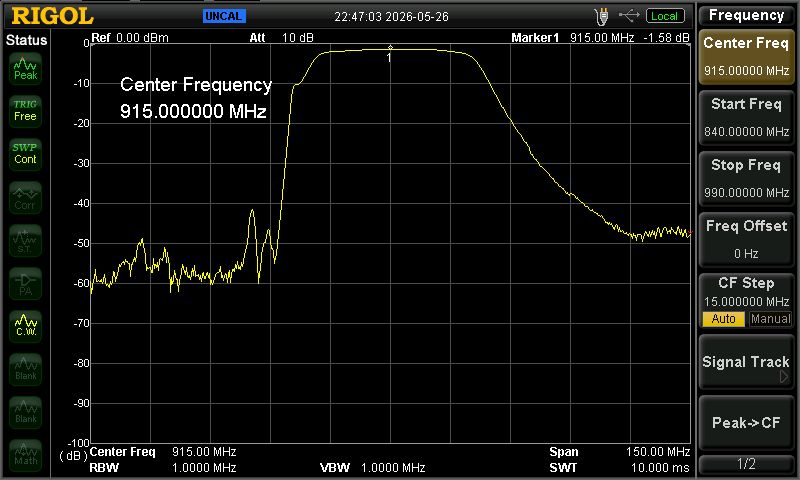The image size is (800, 480).
Task: Select the TRIG Free status icon
Action: pos(26,111)
